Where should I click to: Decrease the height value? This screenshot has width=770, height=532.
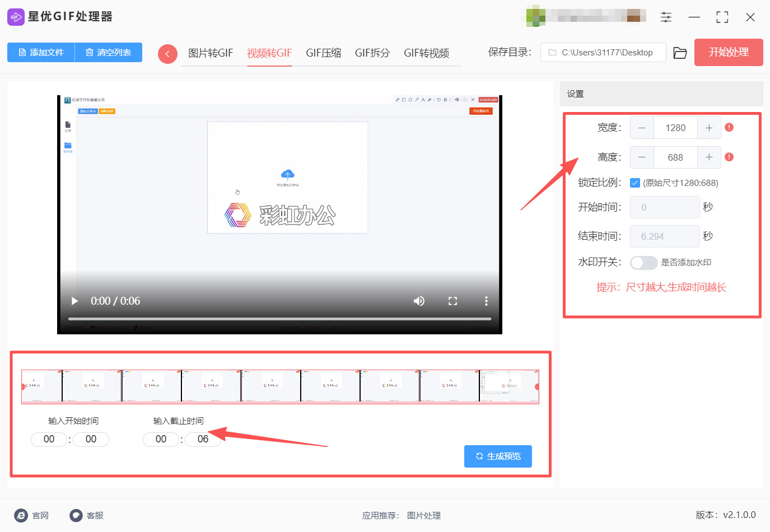click(x=642, y=157)
